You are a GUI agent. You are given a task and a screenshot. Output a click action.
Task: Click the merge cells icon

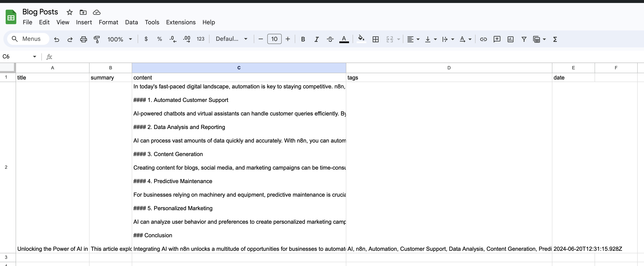coord(390,39)
